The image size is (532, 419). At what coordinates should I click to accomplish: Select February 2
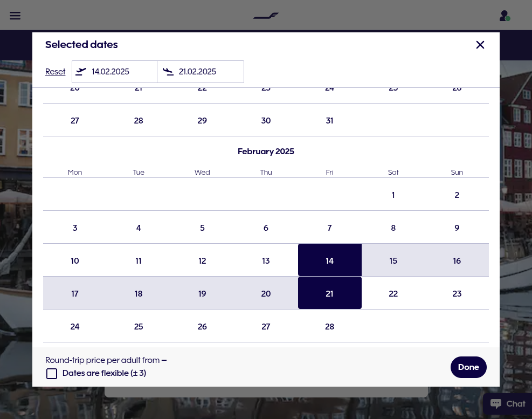point(457,195)
